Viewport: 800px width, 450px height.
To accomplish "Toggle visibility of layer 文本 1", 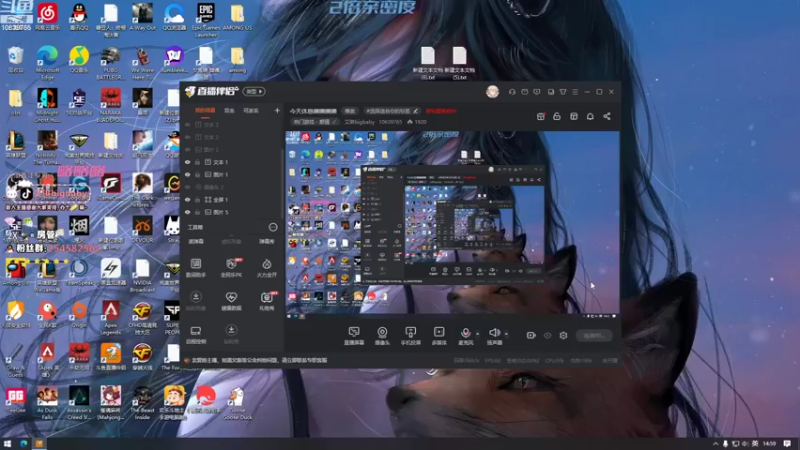I will click(188, 162).
